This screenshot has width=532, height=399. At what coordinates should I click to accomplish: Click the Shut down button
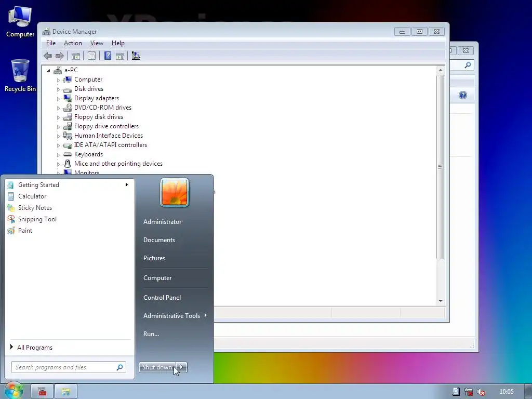coord(157,367)
